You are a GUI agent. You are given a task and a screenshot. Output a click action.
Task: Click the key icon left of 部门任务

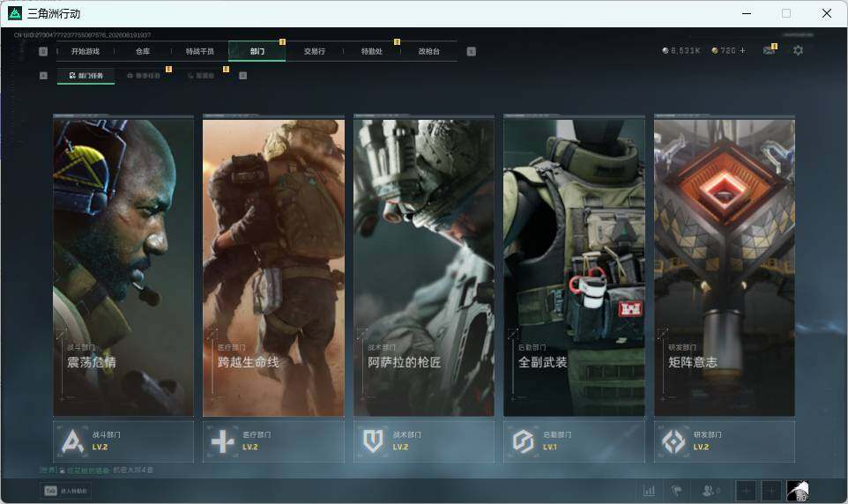(x=43, y=76)
